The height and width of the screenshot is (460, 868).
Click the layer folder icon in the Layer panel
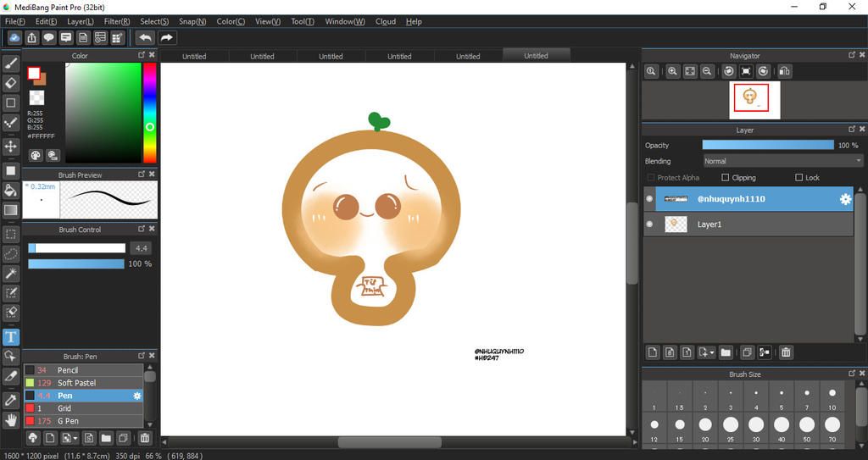726,352
